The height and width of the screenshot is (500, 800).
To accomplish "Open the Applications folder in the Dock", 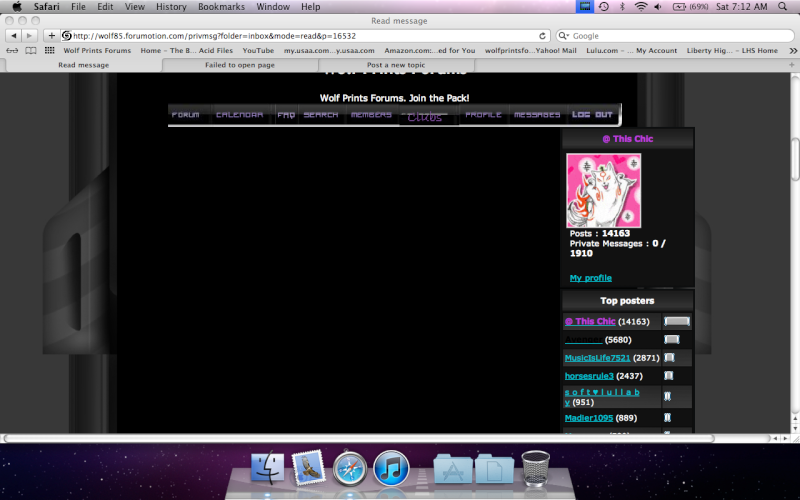I will coord(453,468).
